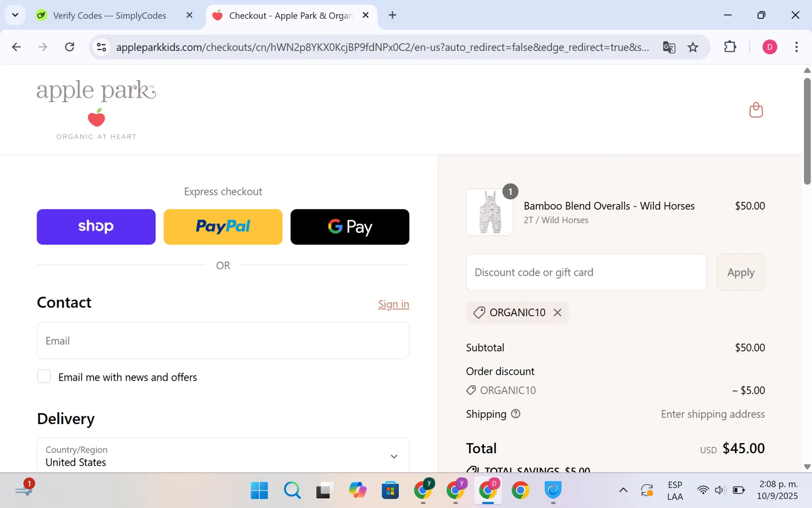Open the weather widget in the taskbar
The width and height of the screenshot is (812, 508).
pos(24,489)
